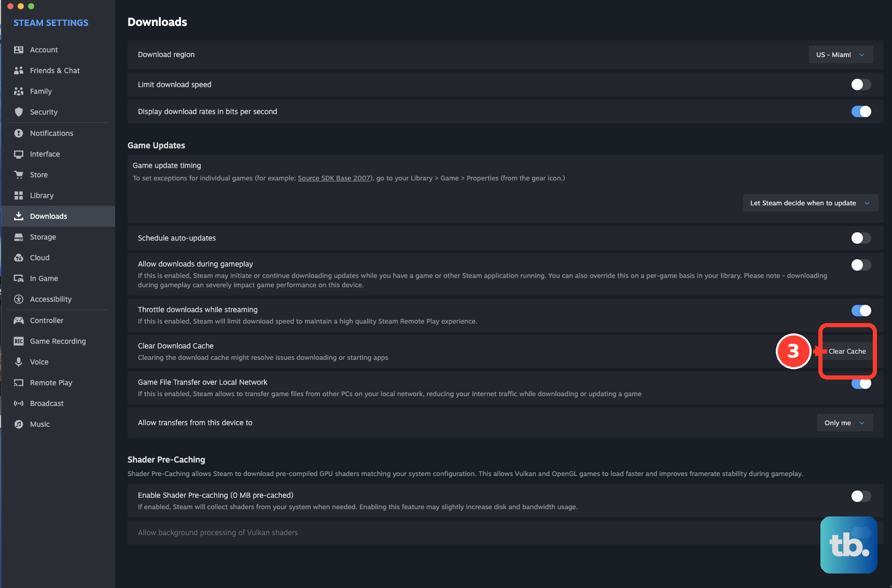Click the Game Recording REC icon

[x=19, y=341]
